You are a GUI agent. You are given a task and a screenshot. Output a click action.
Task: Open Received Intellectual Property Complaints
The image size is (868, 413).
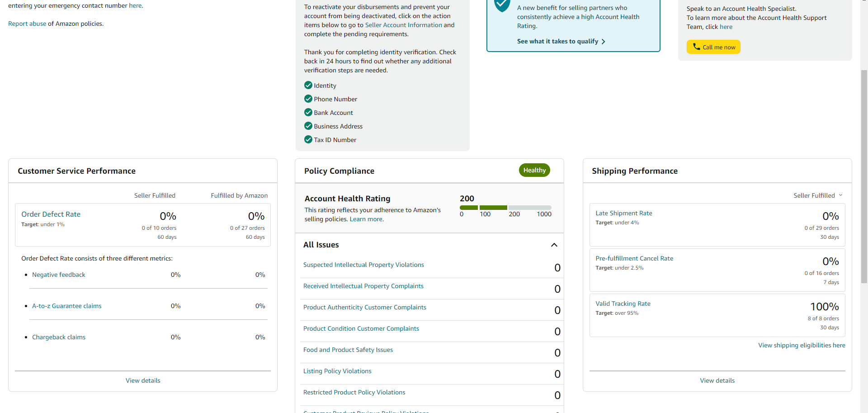[x=363, y=286]
